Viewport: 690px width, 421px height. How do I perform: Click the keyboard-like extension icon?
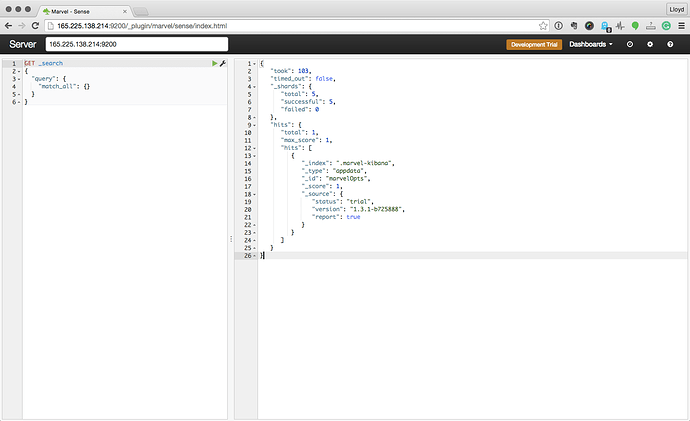coord(651,26)
